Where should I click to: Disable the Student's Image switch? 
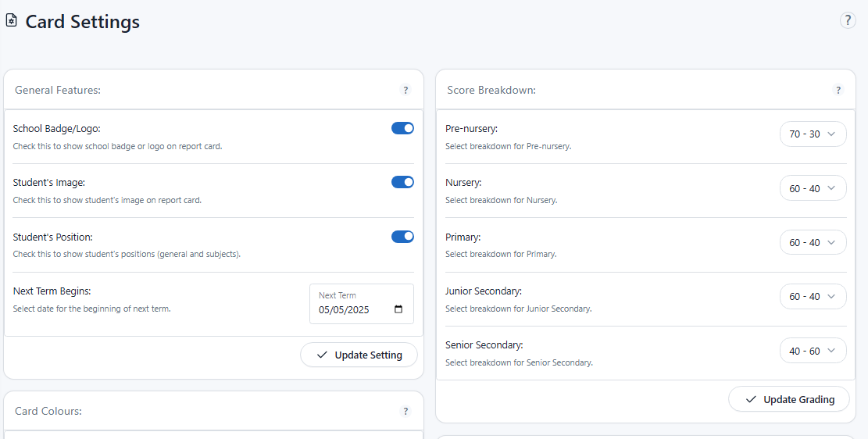(402, 182)
